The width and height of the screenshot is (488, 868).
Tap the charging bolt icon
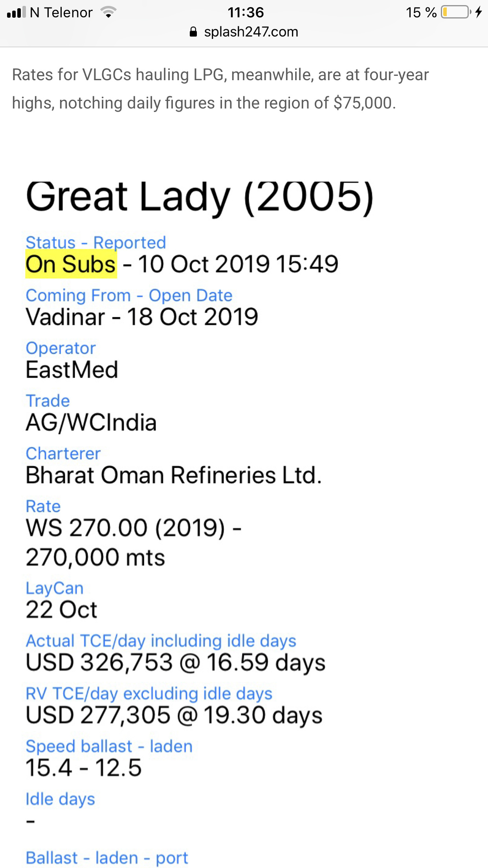click(x=478, y=12)
